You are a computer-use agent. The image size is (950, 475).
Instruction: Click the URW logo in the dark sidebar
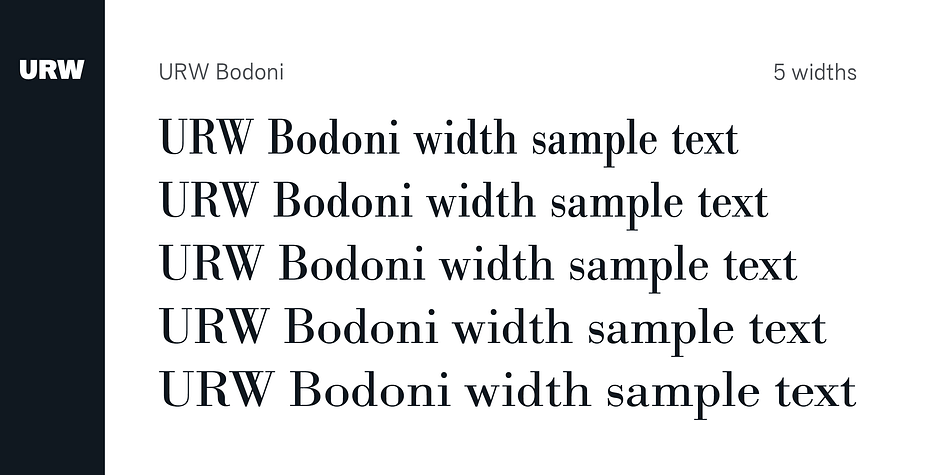(52, 70)
